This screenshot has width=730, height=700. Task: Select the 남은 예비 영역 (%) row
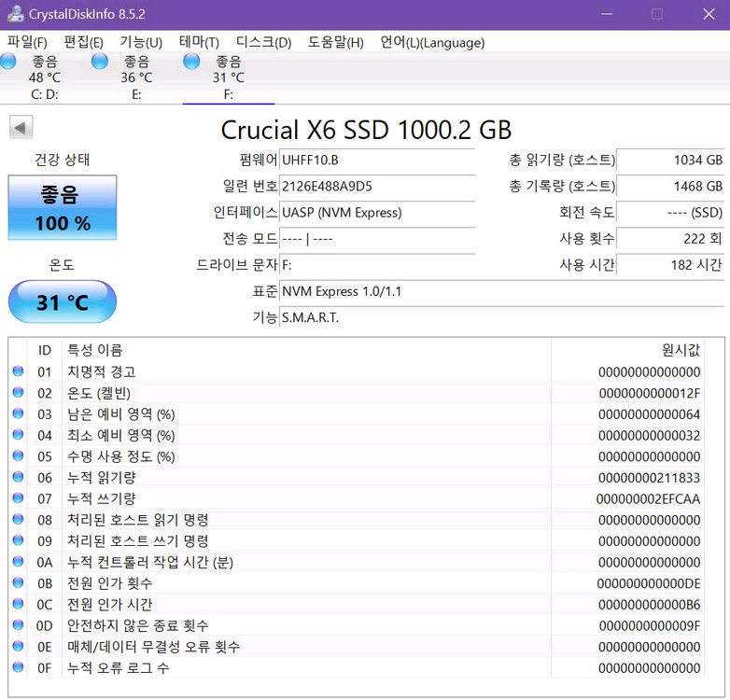357,413
